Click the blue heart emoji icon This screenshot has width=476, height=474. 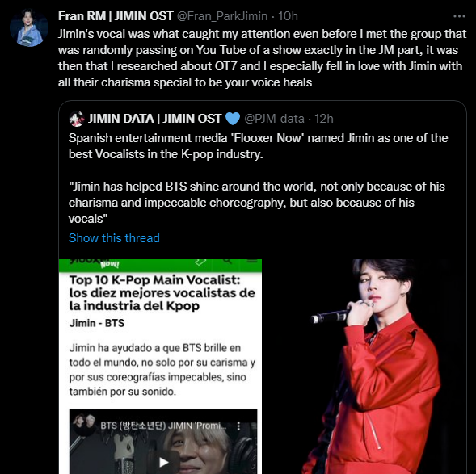point(233,119)
